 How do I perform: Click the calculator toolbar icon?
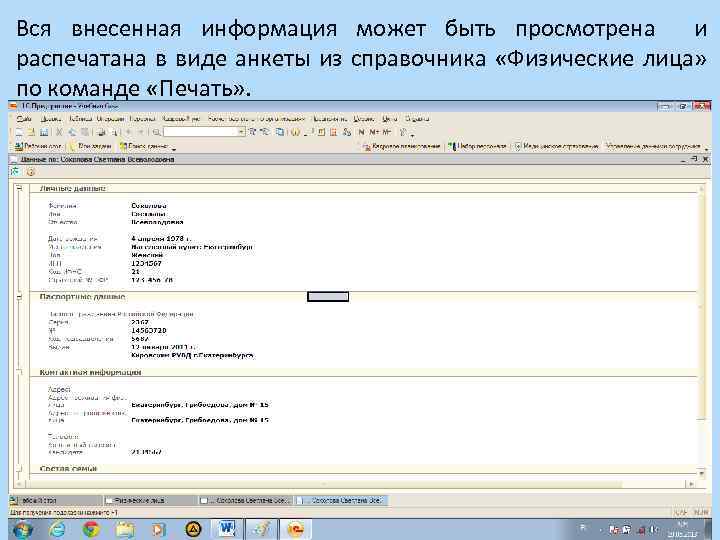click(x=321, y=132)
